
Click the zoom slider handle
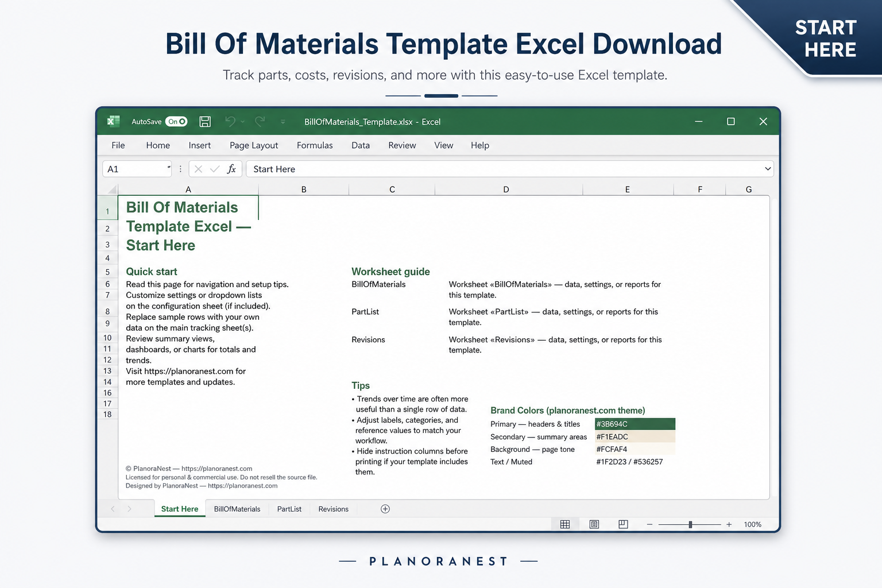pyautogui.click(x=690, y=524)
